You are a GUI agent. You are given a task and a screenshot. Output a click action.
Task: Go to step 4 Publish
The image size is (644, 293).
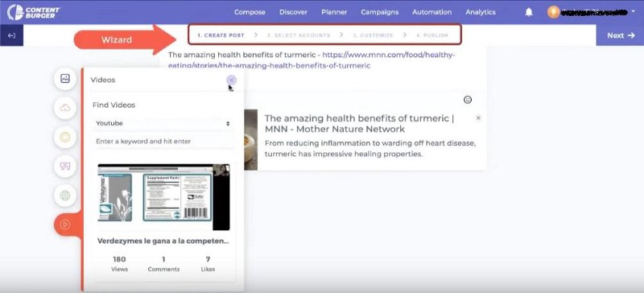point(432,35)
